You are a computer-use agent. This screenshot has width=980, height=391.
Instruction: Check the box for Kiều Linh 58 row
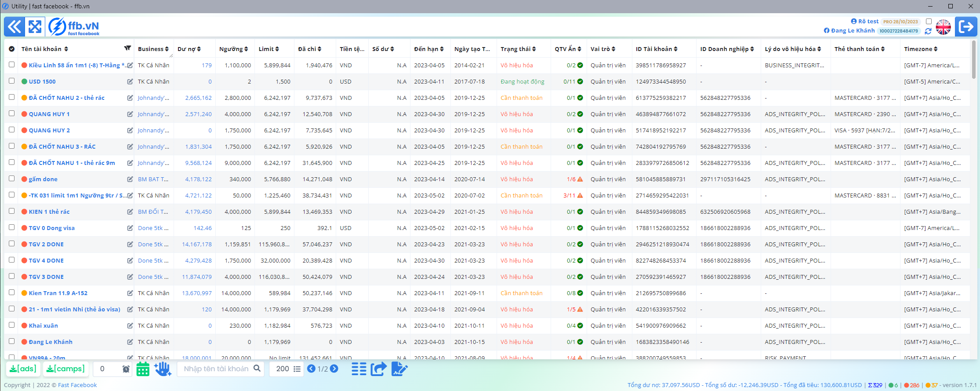(12, 65)
